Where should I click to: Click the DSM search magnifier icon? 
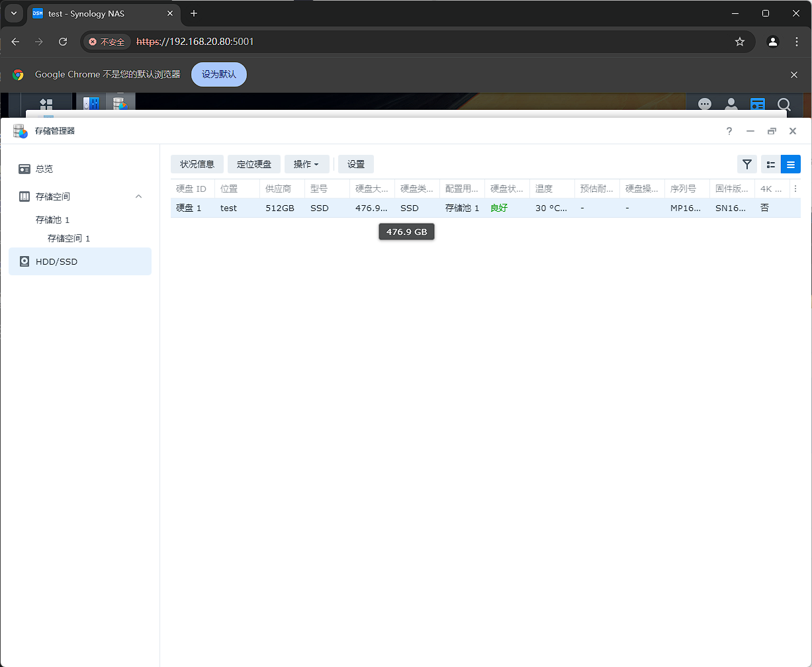tap(784, 105)
